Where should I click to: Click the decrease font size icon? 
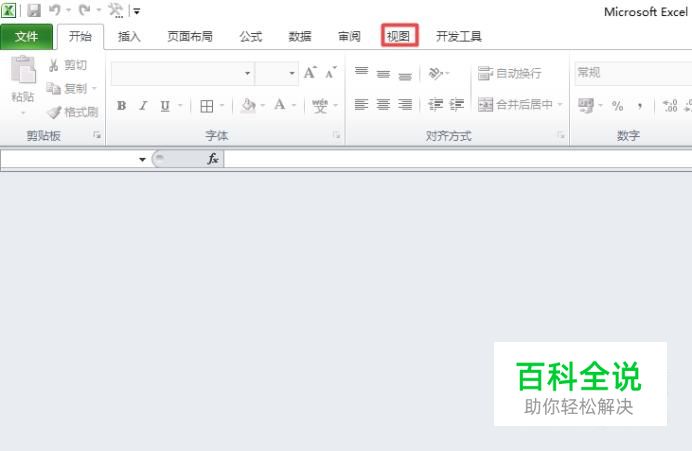331,73
